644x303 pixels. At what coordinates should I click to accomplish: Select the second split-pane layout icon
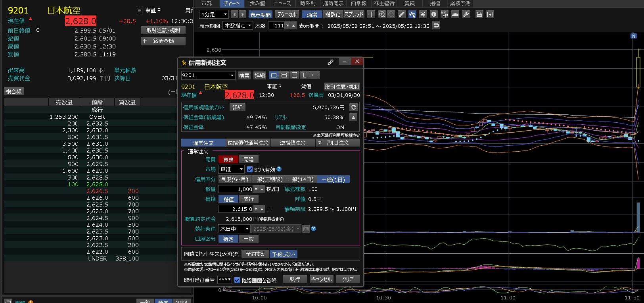click(x=284, y=75)
